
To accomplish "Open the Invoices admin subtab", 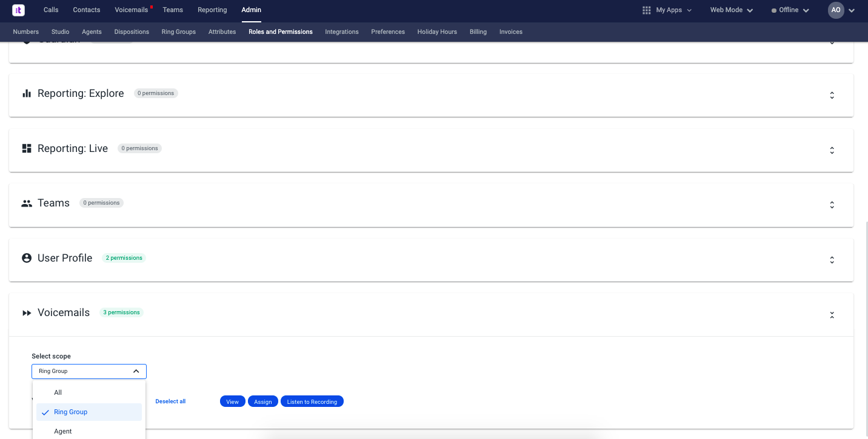I will 511,31.
